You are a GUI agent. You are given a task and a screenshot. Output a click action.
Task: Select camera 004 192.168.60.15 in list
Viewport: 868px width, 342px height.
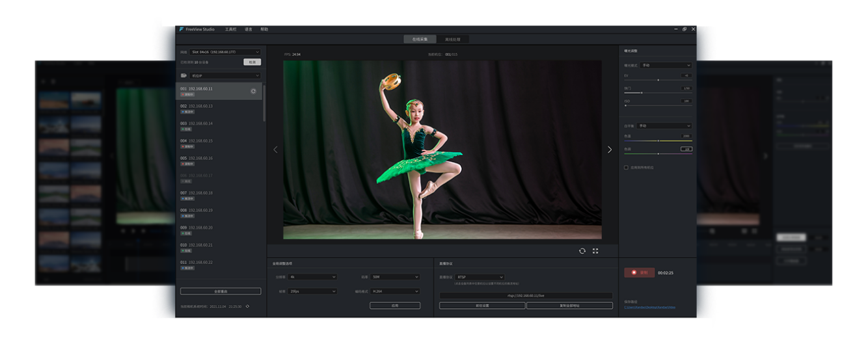coord(200,141)
